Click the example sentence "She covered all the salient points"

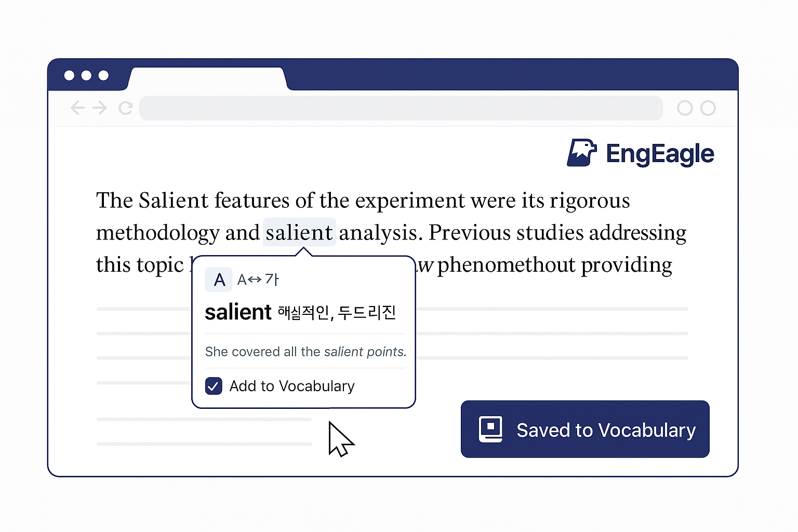[305, 352]
